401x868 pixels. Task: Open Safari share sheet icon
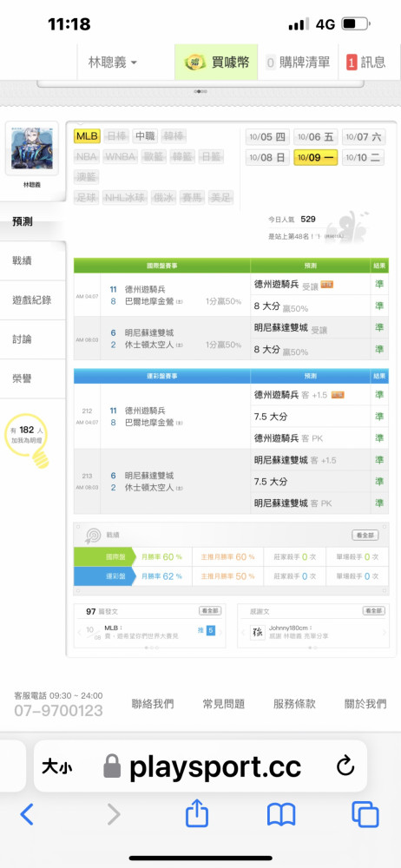click(x=197, y=813)
